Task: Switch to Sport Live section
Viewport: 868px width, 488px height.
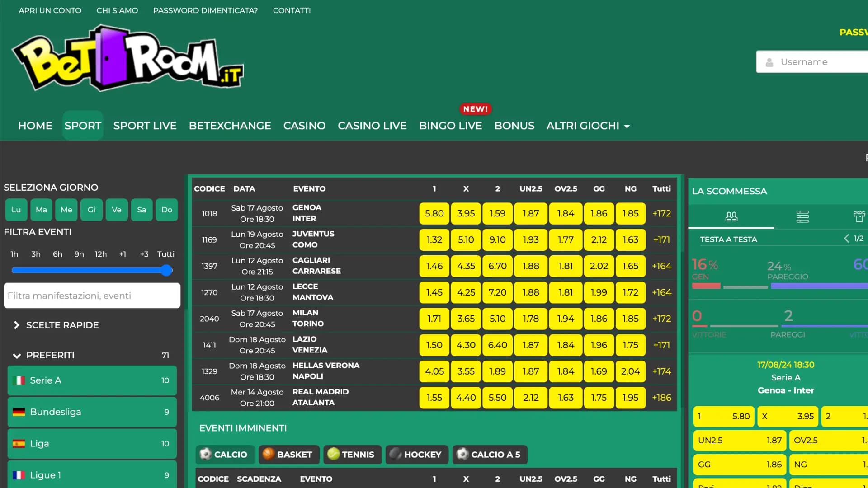Action: 145,126
